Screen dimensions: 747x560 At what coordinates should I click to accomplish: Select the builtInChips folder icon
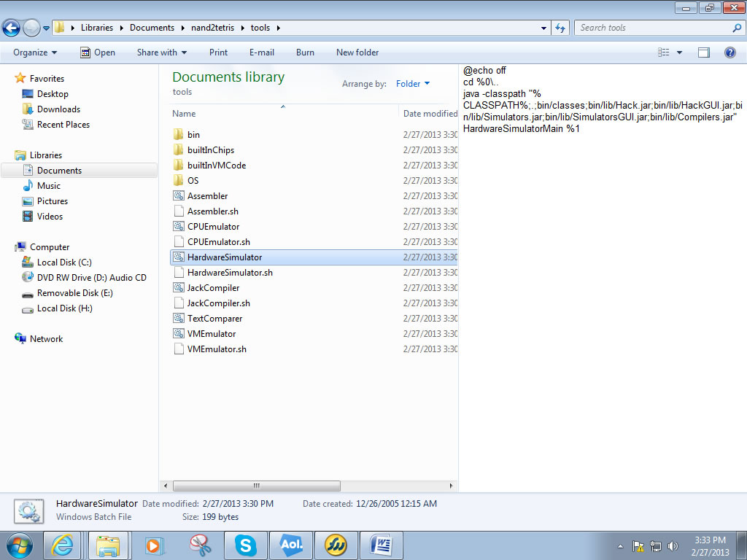click(179, 150)
